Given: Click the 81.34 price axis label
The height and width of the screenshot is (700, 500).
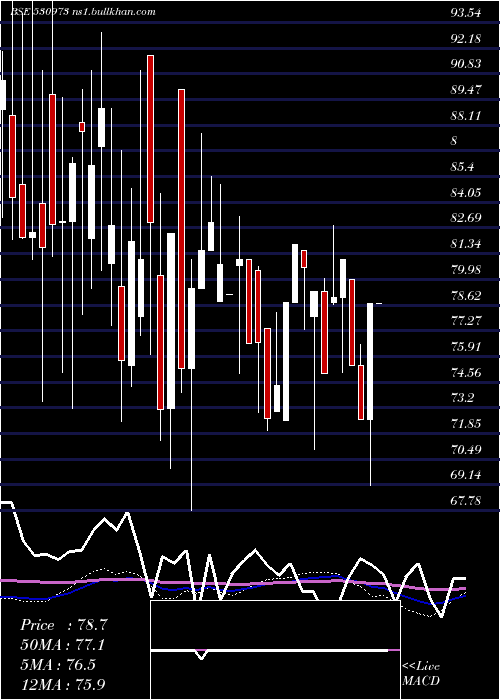Looking at the screenshot, I should [x=466, y=244].
